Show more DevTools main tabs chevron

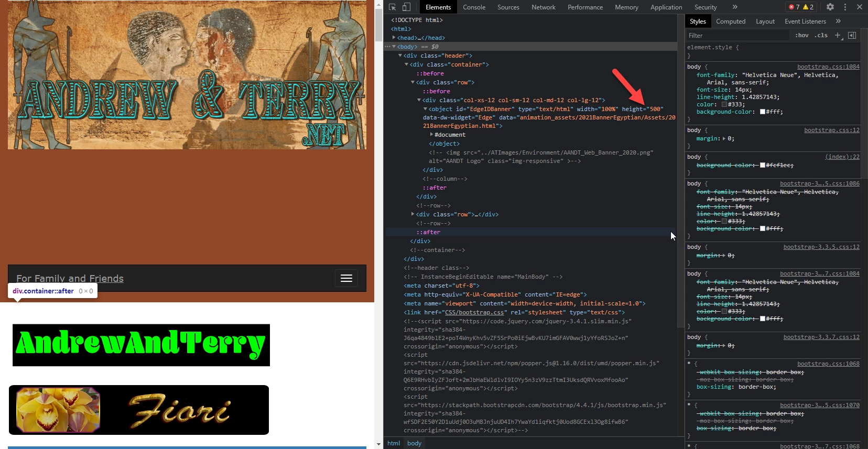(x=735, y=7)
